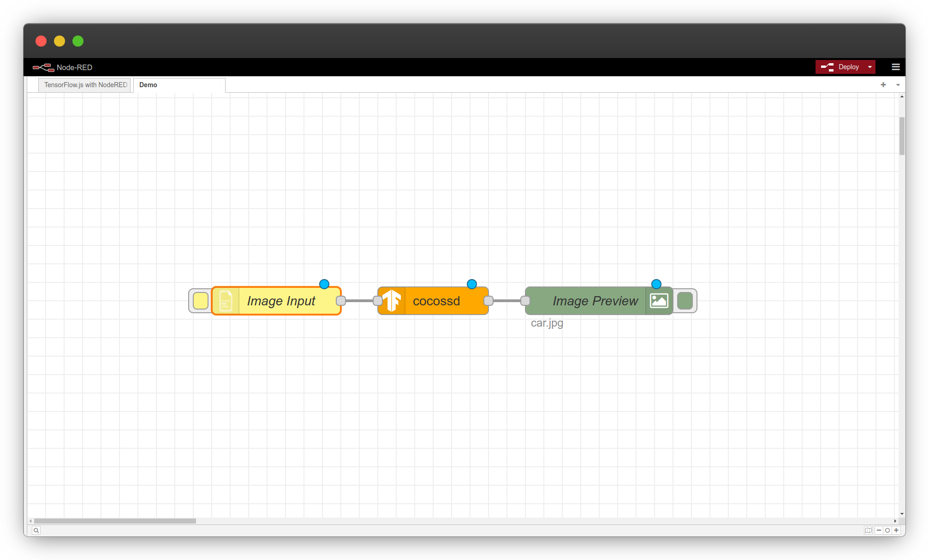929x560 pixels.
Task: Close the window with the red button
Action: [x=41, y=41]
